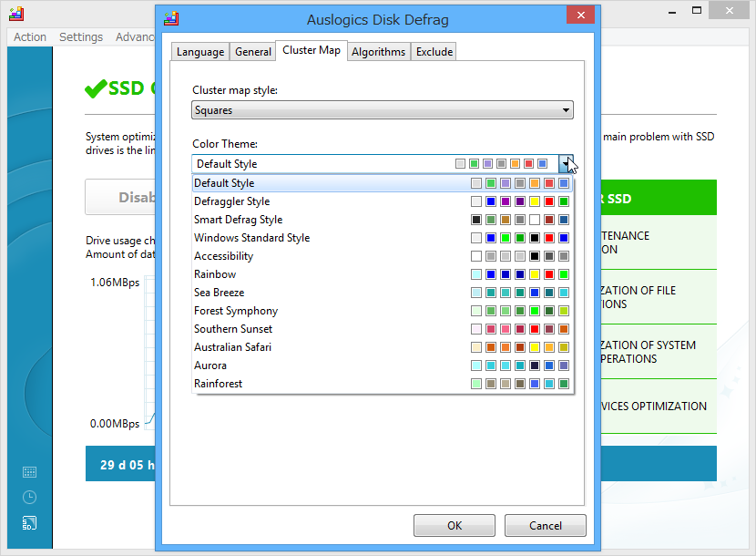
Task: Choose Smart Defrag Style theme
Action: tap(383, 220)
